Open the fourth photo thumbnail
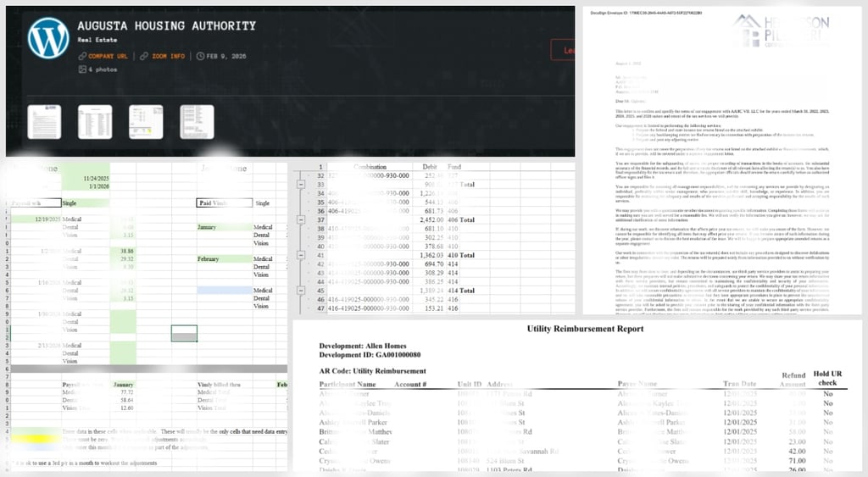Viewport: 868px width, 477px height. (197, 122)
